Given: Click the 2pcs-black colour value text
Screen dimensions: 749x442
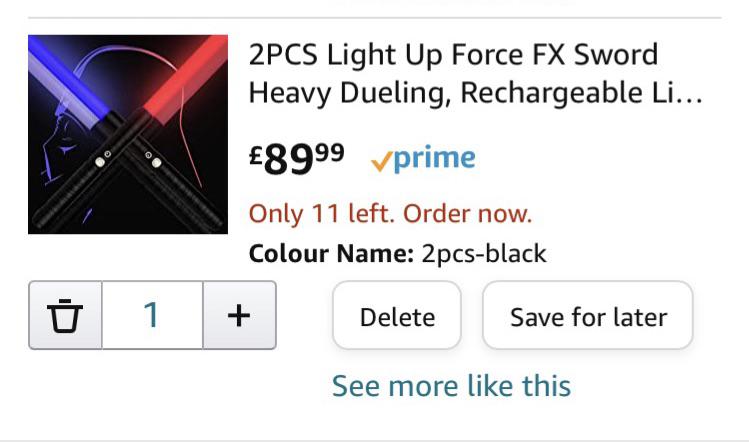Looking at the screenshot, I should coord(484,253).
